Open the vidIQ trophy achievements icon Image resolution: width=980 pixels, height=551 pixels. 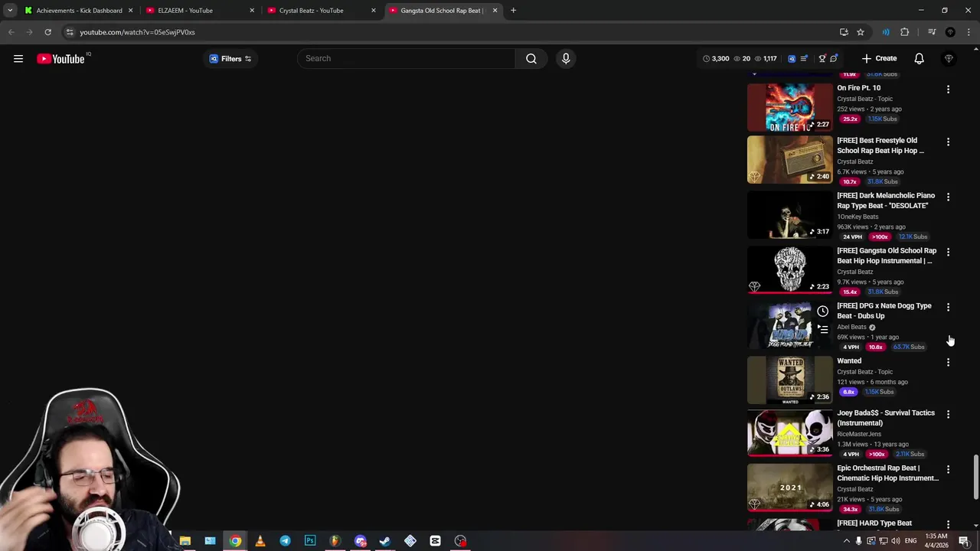(822, 59)
